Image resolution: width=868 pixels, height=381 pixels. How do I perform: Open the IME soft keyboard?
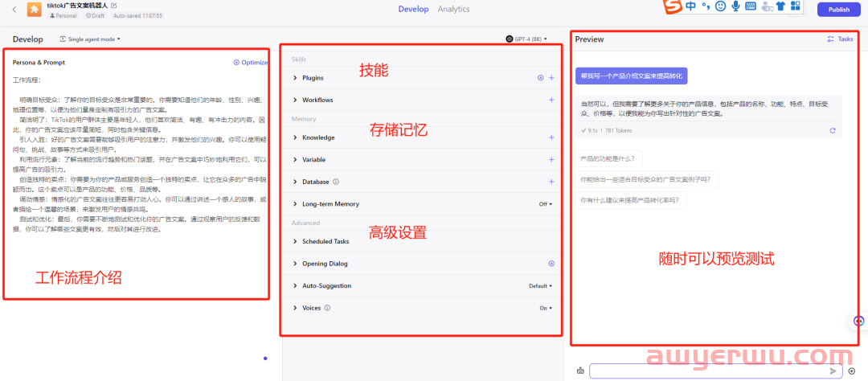pos(751,6)
